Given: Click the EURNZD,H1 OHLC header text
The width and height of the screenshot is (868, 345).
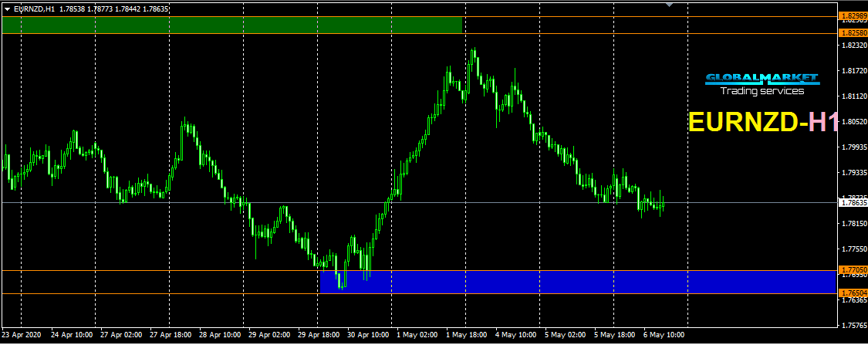Looking at the screenshot, I should [92, 8].
